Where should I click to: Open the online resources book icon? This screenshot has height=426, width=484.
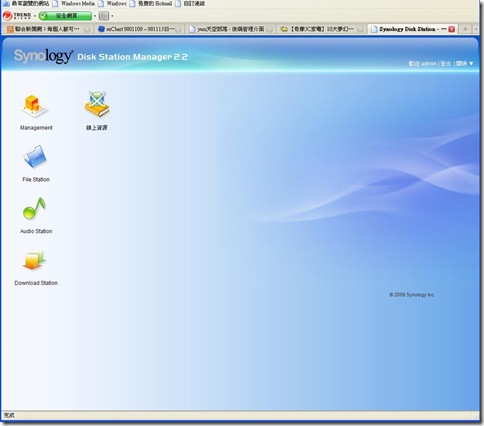[97, 104]
